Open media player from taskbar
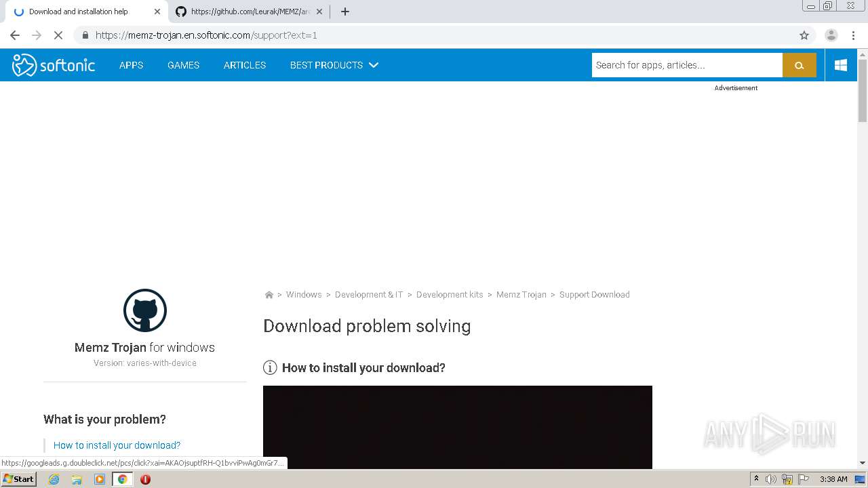 (x=100, y=479)
